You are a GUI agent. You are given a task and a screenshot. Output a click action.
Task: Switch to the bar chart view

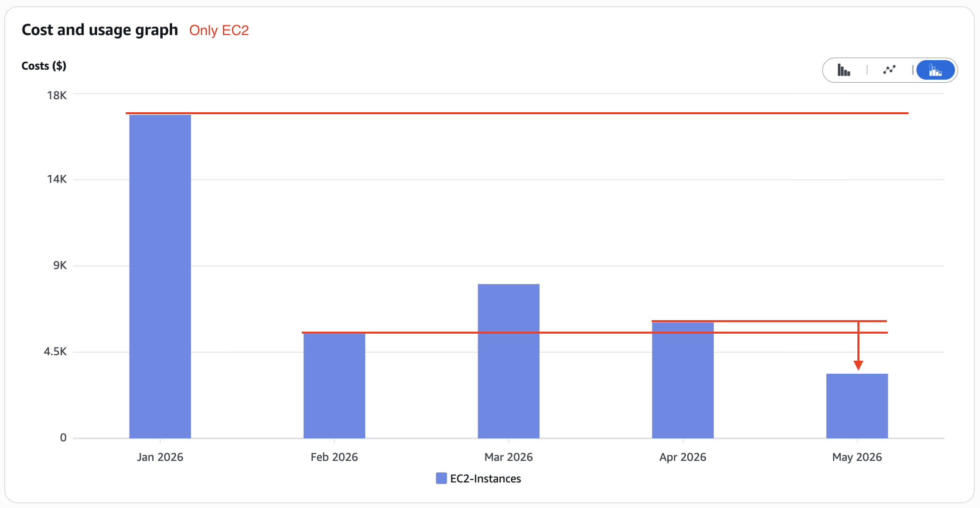tap(844, 70)
